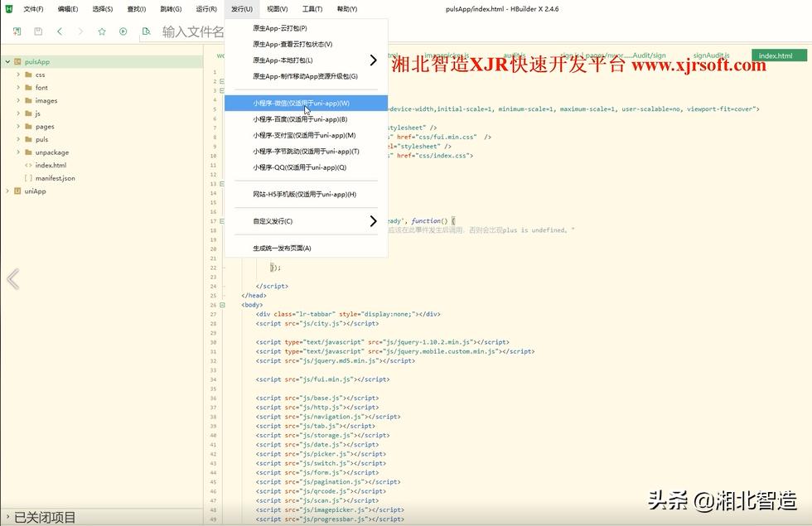Click the 输入文件名 search input field
The height and width of the screenshot is (526, 812).
pos(191,31)
